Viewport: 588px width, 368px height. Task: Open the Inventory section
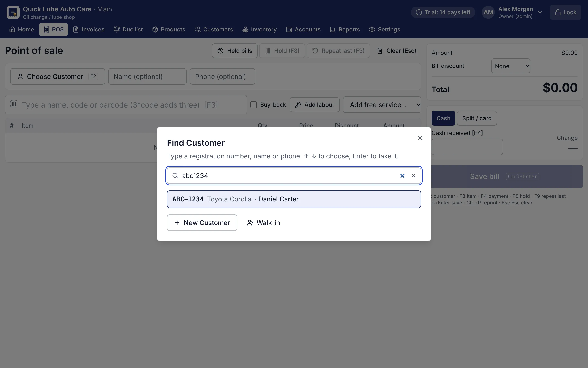[x=259, y=29]
